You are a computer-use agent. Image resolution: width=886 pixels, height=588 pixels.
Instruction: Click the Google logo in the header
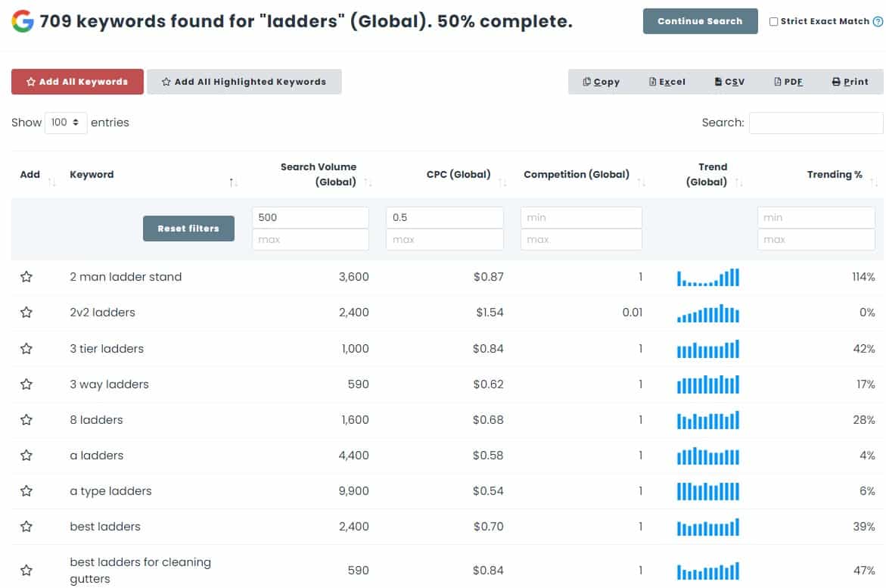coord(21,20)
